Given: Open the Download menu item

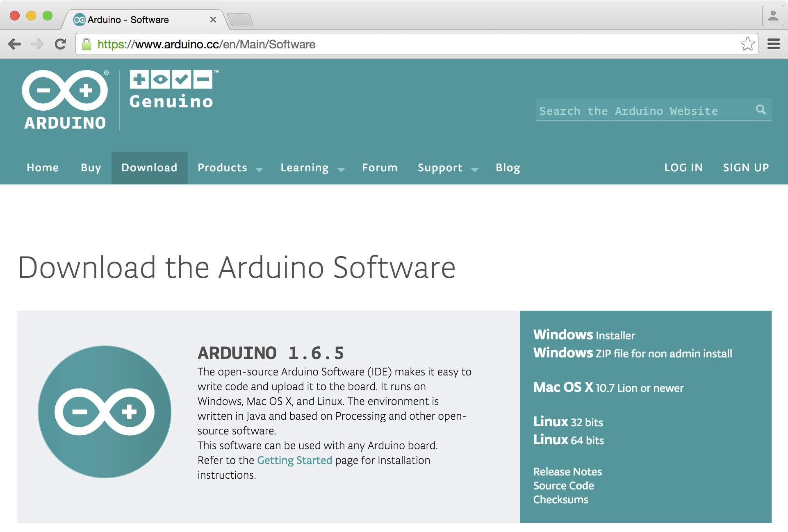Looking at the screenshot, I should click(150, 168).
